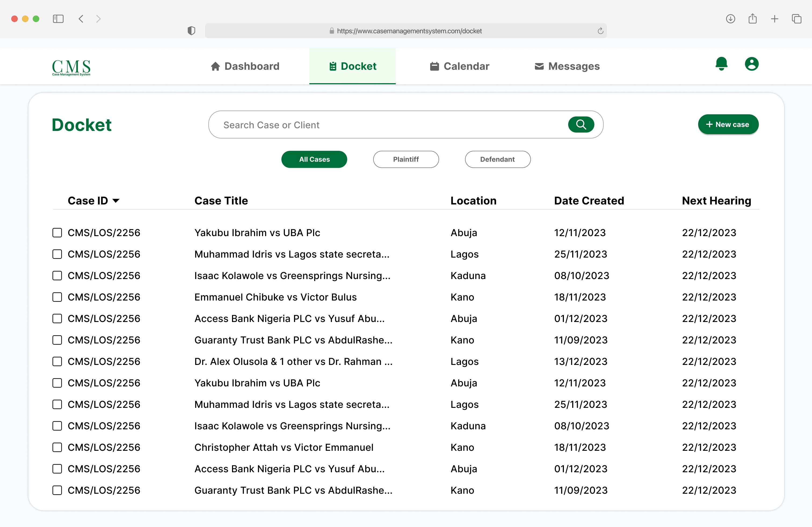The width and height of the screenshot is (812, 527).
Task: Click the calendar icon beside Calendar
Action: coord(434,66)
